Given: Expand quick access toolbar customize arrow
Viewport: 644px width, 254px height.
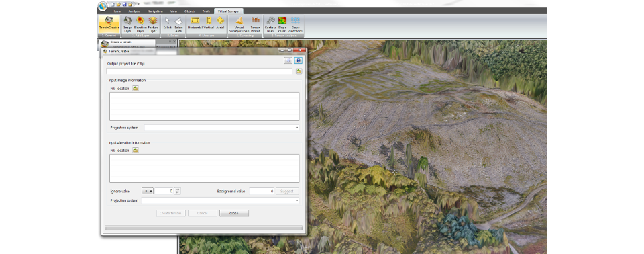Looking at the screenshot, I should (x=138, y=4).
